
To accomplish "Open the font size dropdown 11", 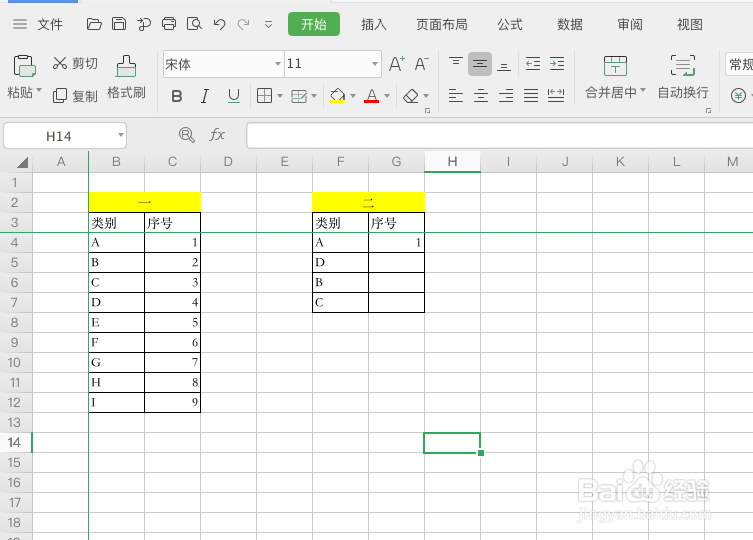I will click(x=375, y=64).
